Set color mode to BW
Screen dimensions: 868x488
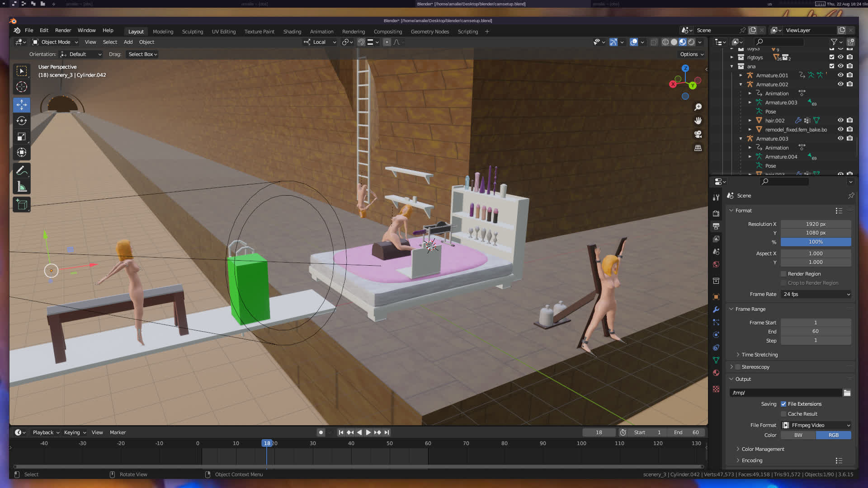tap(798, 435)
